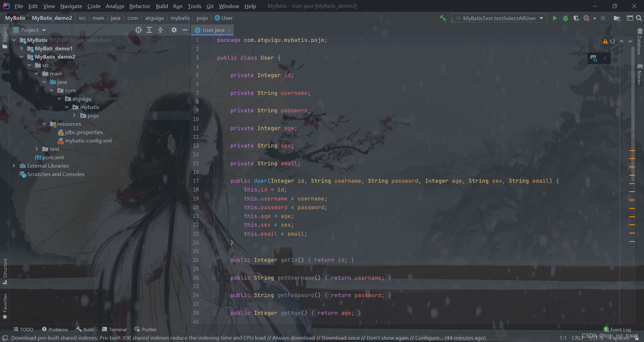Collapse the resources folder
Viewport: 644px width, 342px height.
(44, 124)
